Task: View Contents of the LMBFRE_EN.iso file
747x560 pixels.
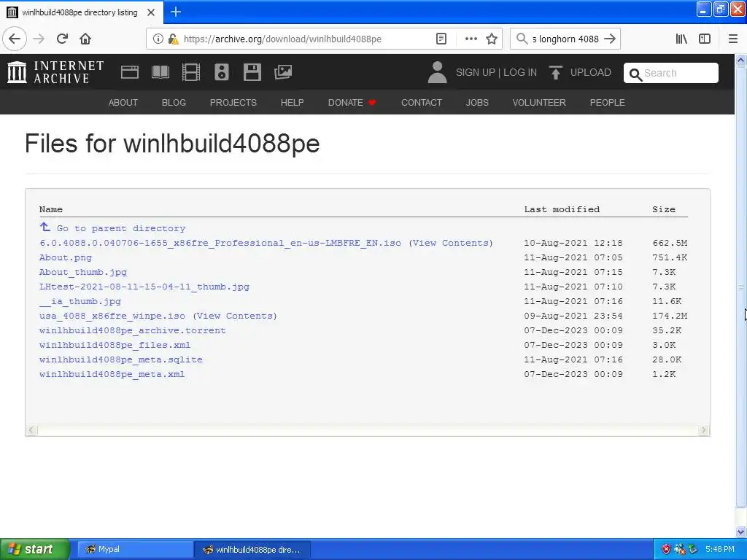Action: 451,243
